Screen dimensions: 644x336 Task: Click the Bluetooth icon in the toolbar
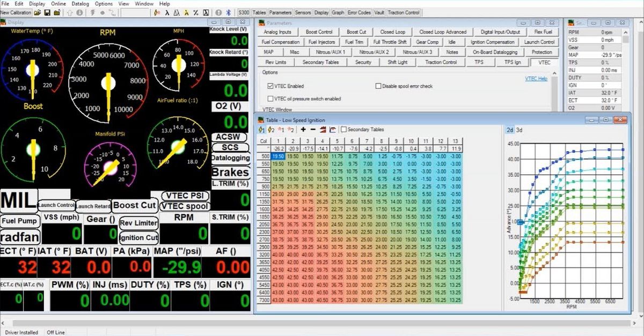[x=228, y=12]
